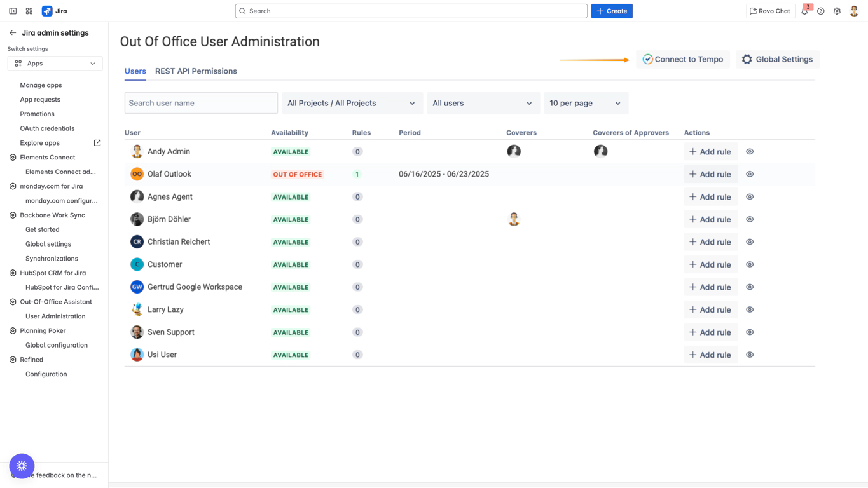Click your profile avatar in top right

click(854, 11)
